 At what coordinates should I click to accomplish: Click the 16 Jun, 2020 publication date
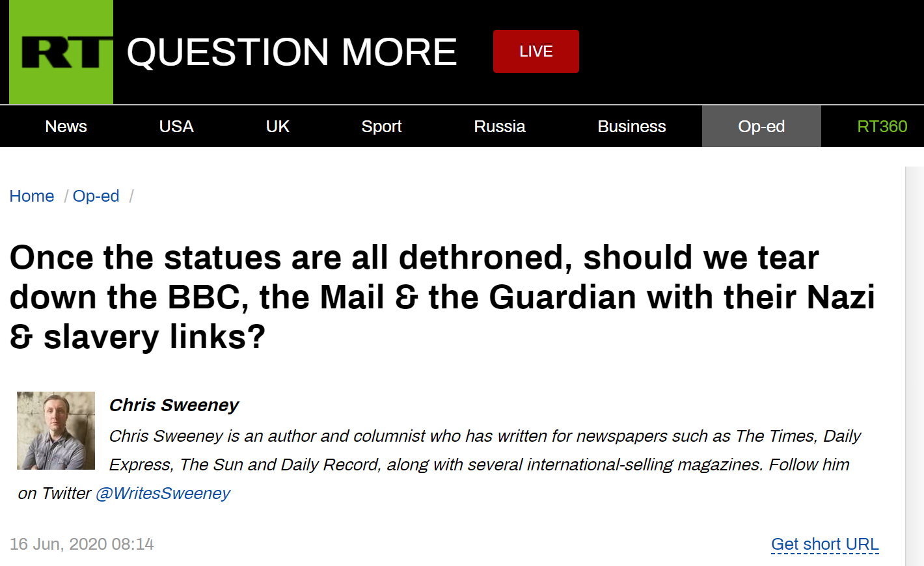pos(82,544)
